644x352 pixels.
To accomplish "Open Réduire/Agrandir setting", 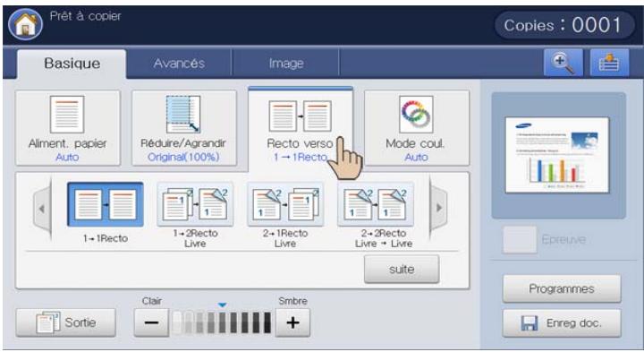I will pyautogui.click(x=184, y=128).
